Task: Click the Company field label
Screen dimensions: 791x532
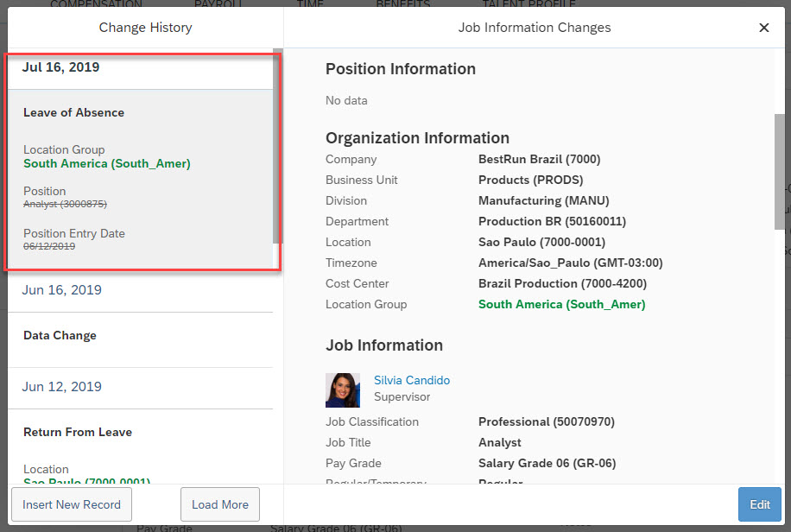Action: [x=351, y=160]
